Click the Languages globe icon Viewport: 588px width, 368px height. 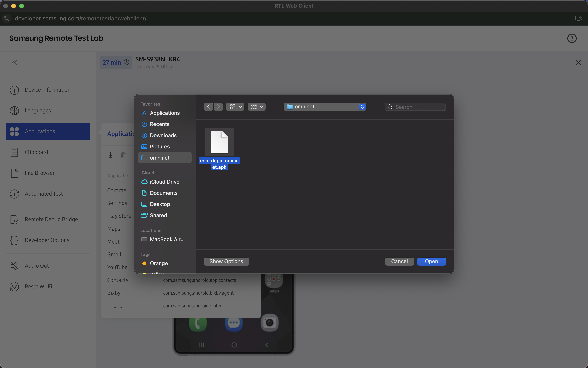pyautogui.click(x=14, y=110)
